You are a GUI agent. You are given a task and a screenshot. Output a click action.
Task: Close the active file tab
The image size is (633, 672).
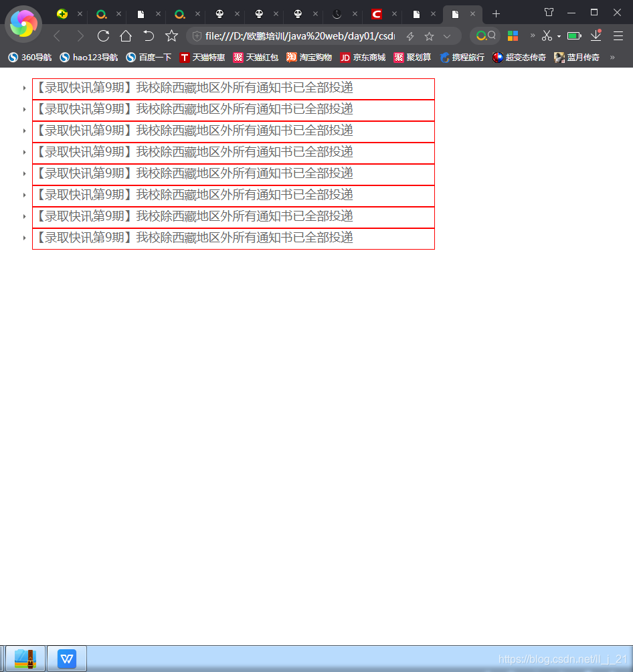472,14
